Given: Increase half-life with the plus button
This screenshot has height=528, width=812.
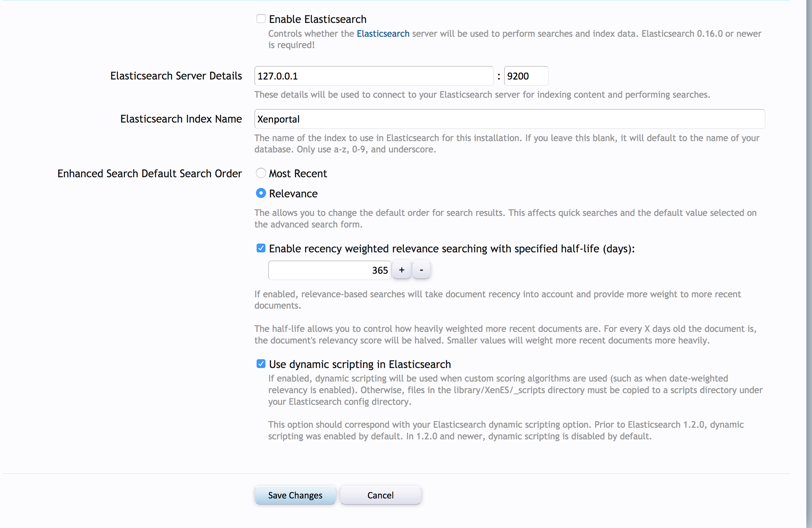Looking at the screenshot, I should tap(402, 270).
